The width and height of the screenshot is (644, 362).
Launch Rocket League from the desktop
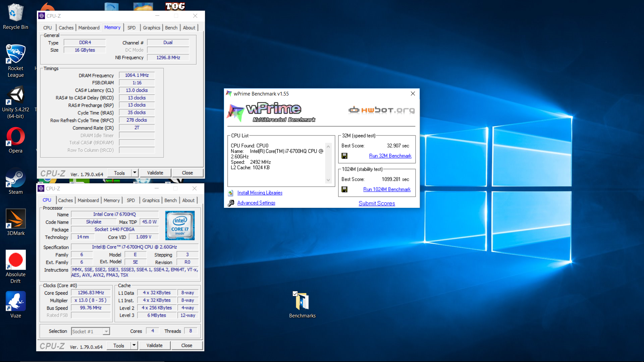15,61
